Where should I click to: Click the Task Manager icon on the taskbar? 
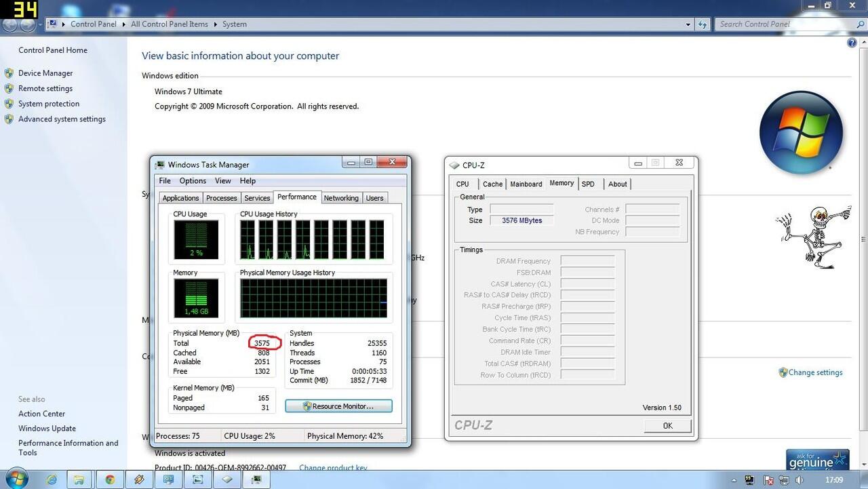[x=256, y=480]
